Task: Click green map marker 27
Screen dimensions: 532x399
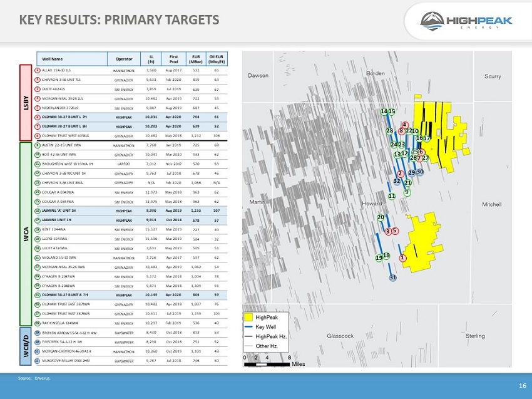Action: click(426, 158)
